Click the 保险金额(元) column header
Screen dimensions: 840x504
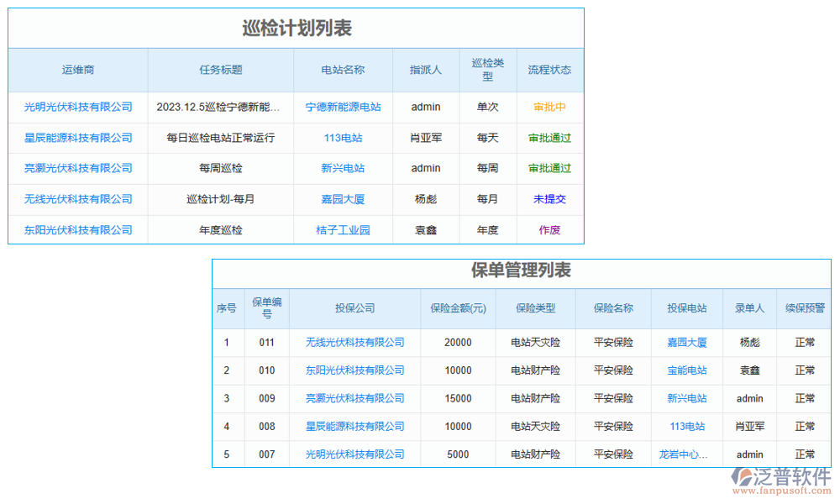(x=457, y=309)
